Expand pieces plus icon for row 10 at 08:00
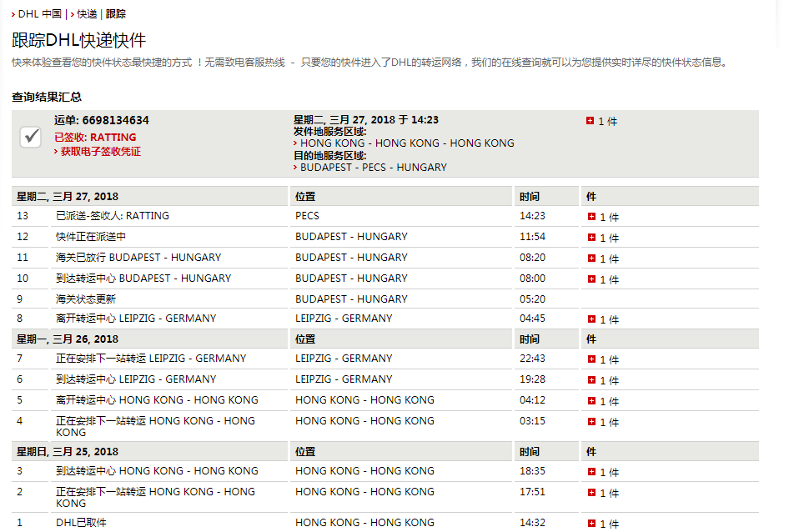789x532 pixels. pyautogui.click(x=592, y=279)
